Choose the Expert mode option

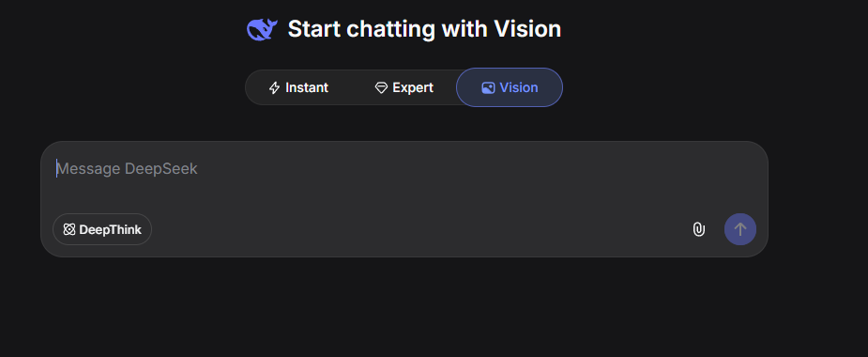(404, 87)
